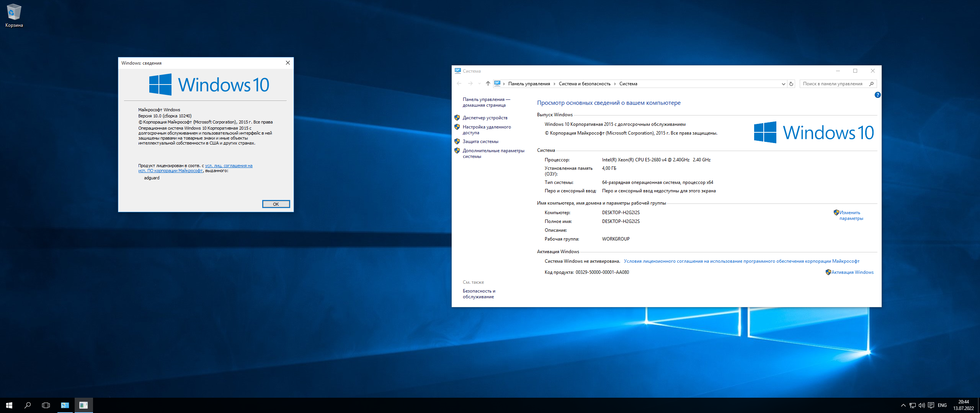The image size is (980, 413).
Task: Close the Windows: сведения dialog
Action: (288, 63)
